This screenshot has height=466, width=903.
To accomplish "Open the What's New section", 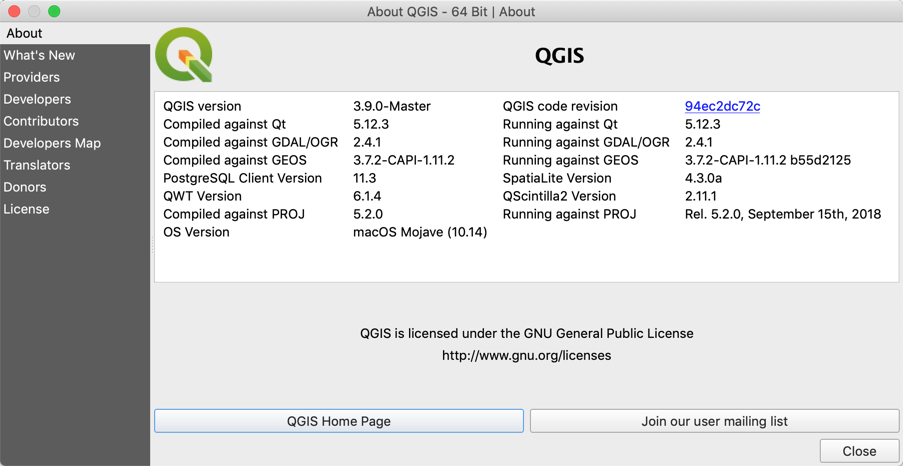I will (x=75, y=55).
